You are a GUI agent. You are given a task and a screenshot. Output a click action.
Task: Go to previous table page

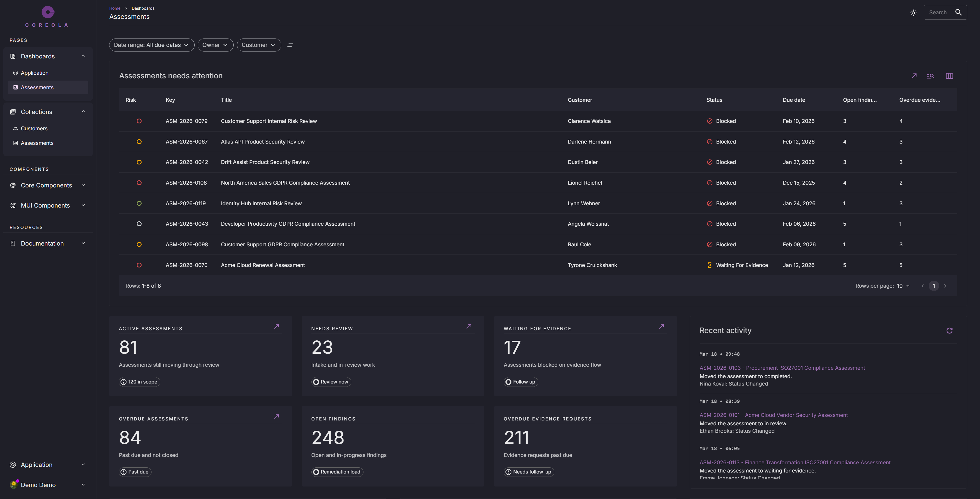pyautogui.click(x=922, y=286)
